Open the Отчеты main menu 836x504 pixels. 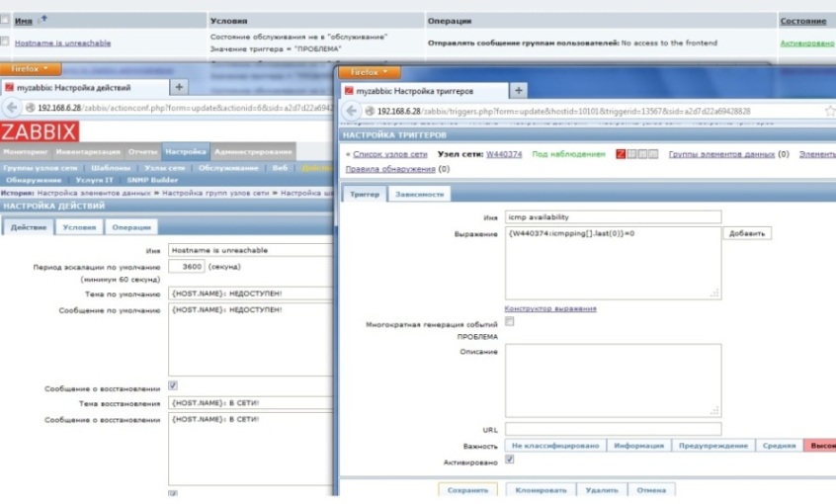click(143, 152)
